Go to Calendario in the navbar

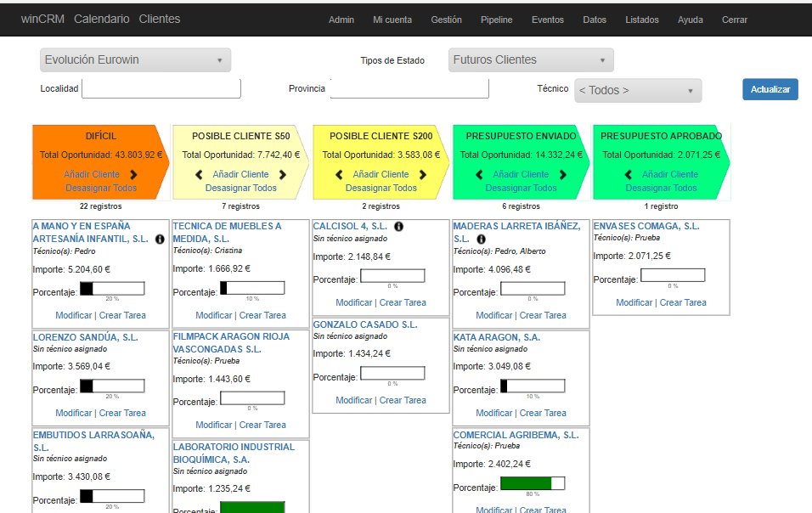pos(102,20)
